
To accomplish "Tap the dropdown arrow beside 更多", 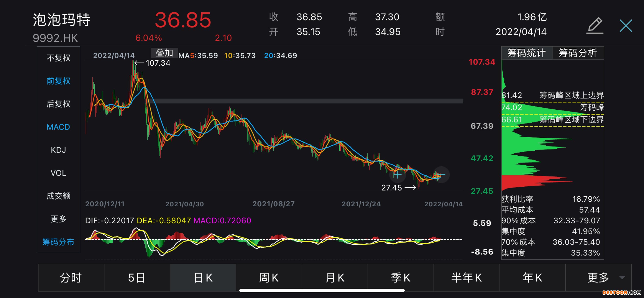I will click(622, 277).
